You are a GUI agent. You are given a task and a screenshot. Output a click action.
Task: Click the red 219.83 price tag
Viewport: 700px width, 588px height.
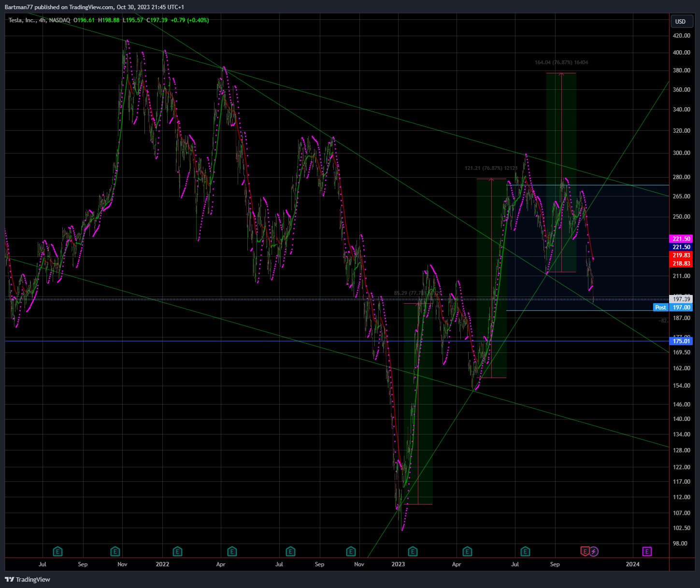tap(681, 255)
